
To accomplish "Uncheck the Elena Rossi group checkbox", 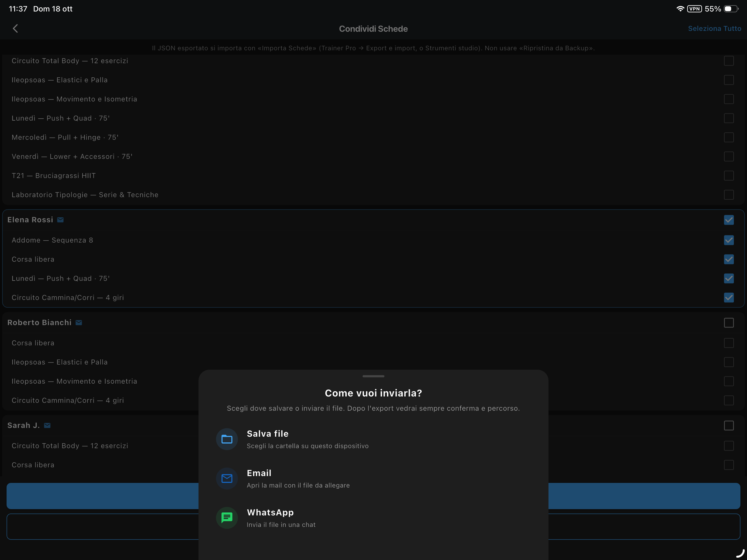I will tap(729, 220).
